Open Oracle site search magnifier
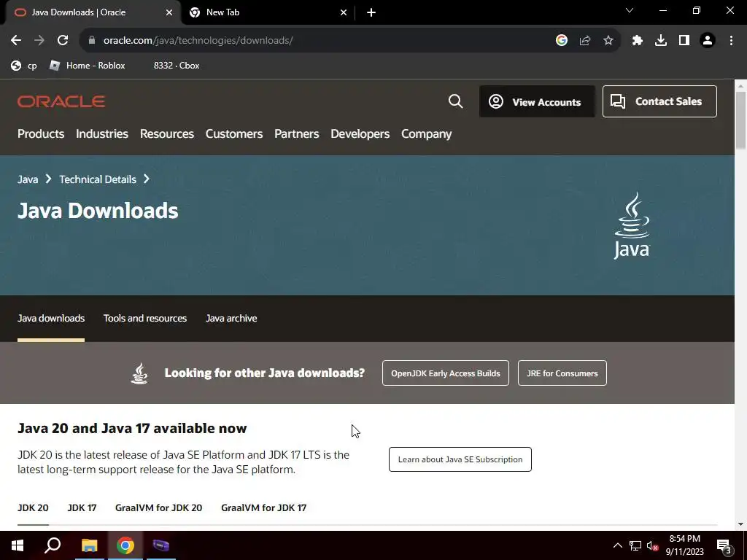 click(x=455, y=101)
